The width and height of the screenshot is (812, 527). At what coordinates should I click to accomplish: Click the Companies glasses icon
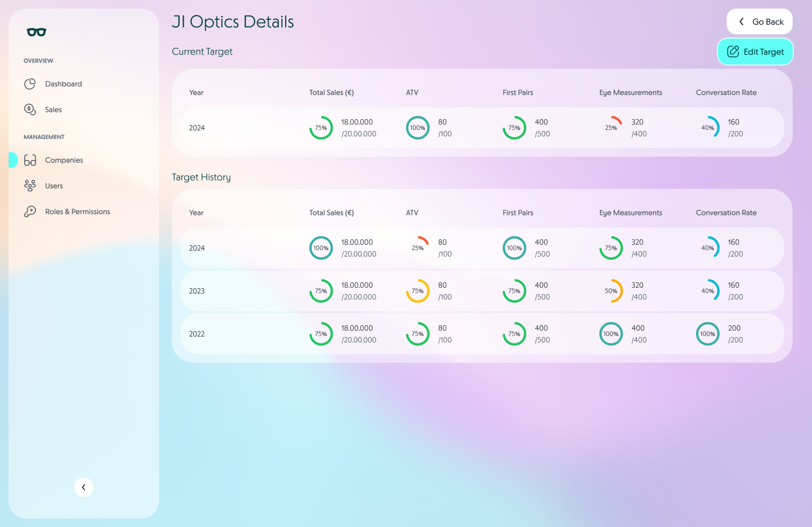[x=30, y=160]
